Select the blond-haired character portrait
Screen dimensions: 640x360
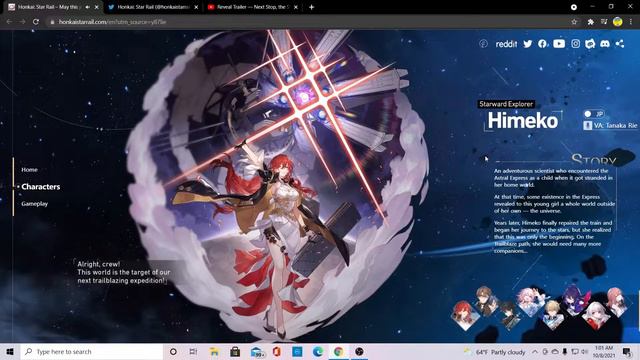[553, 315]
